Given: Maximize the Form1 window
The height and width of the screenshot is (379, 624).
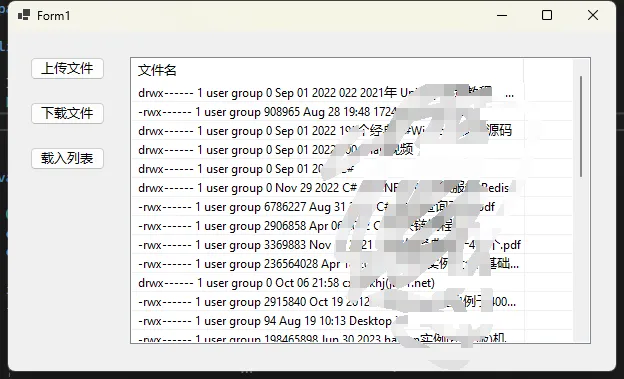Looking at the screenshot, I should [x=547, y=16].
